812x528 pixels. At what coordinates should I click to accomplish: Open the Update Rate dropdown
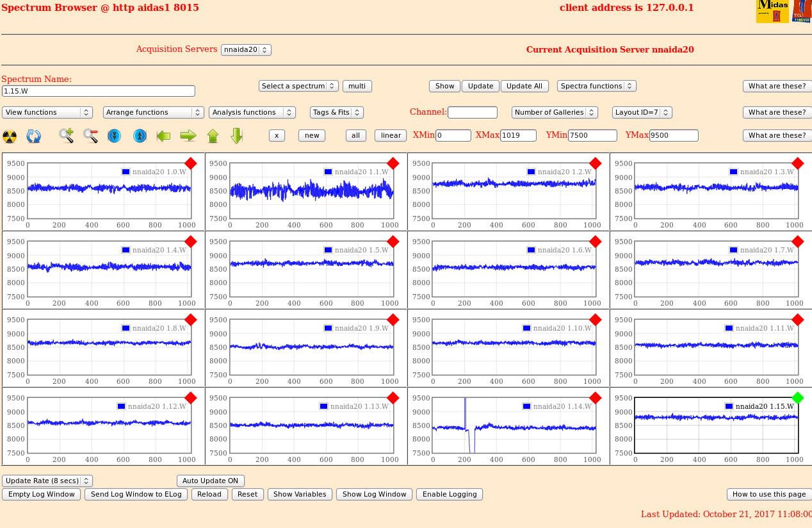pos(47,481)
